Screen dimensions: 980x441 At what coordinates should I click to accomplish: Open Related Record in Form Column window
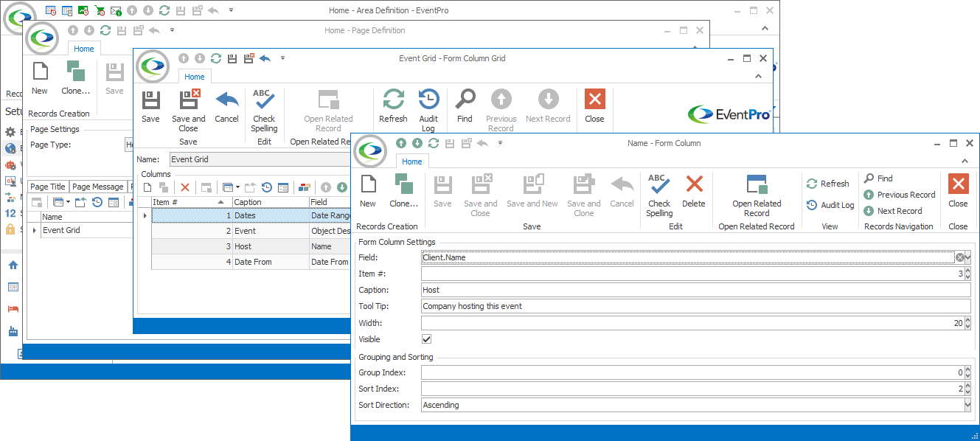coord(757,195)
